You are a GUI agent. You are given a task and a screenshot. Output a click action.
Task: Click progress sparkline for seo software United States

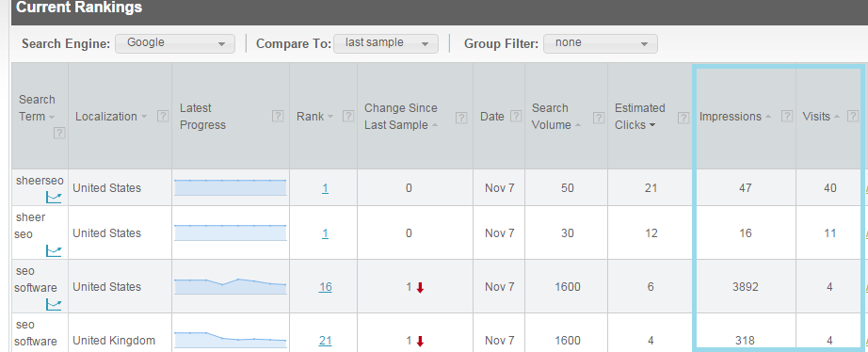231,286
